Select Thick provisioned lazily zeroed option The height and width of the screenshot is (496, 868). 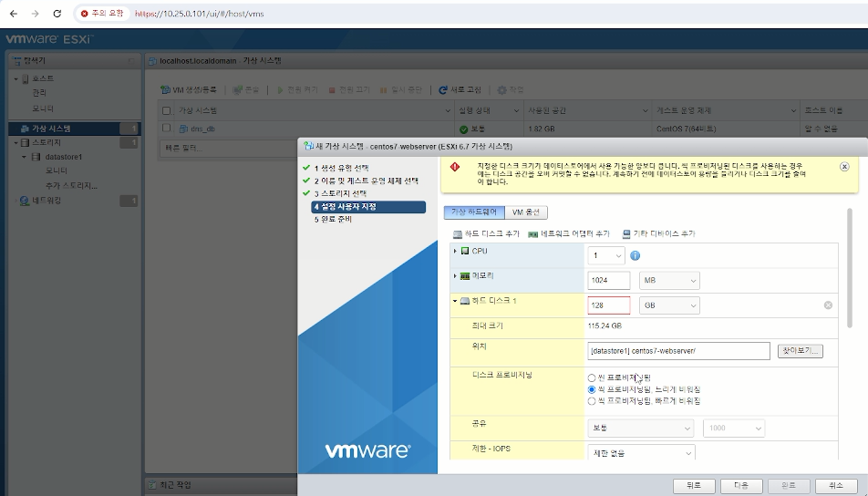pos(592,389)
